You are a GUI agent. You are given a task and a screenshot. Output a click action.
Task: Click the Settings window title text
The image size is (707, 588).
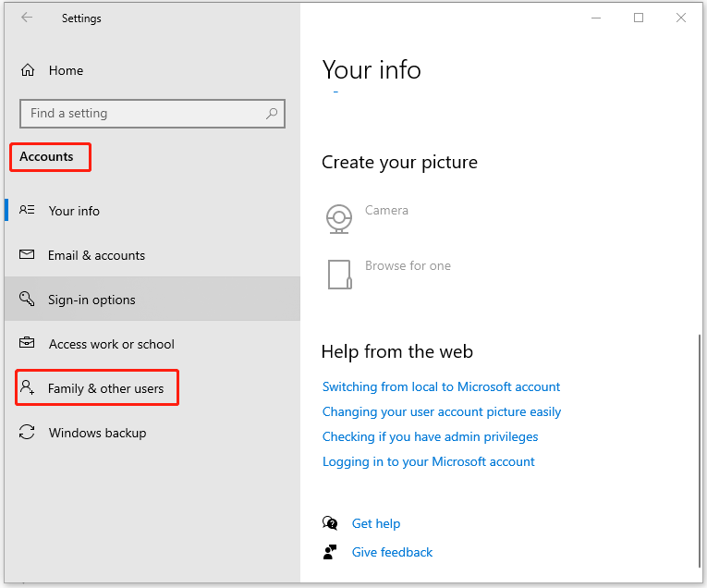pyautogui.click(x=81, y=18)
